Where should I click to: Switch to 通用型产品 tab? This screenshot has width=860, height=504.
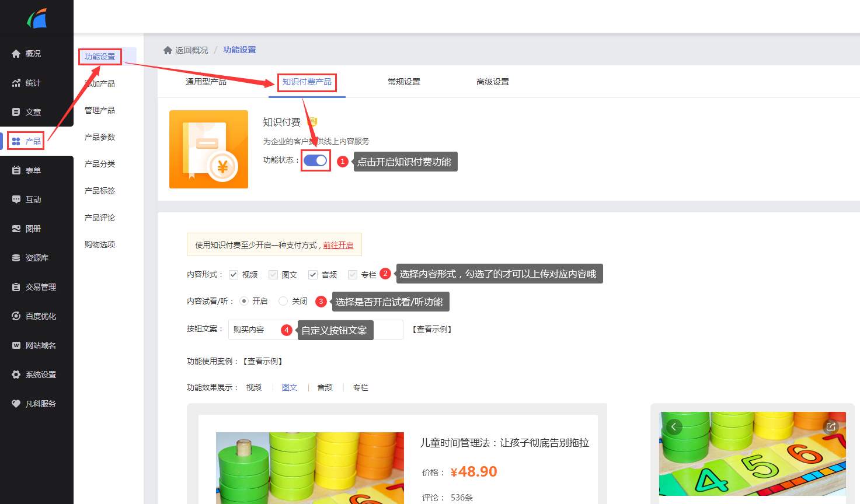click(x=206, y=82)
